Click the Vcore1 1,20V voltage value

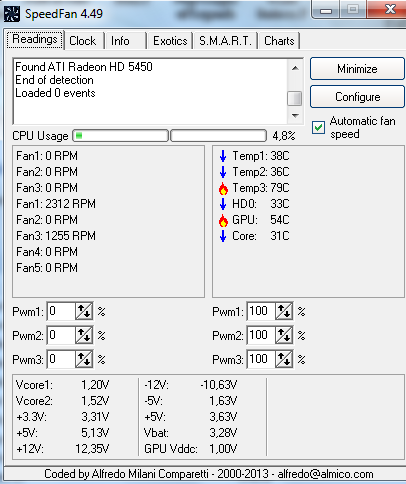coord(95,385)
